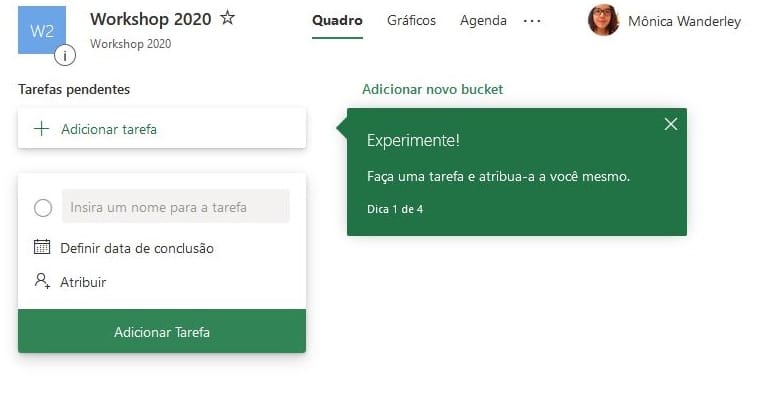Click the plus icon beside Adicionar tarefa
The height and width of the screenshot is (418, 763).
pyautogui.click(x=41, y=129)
